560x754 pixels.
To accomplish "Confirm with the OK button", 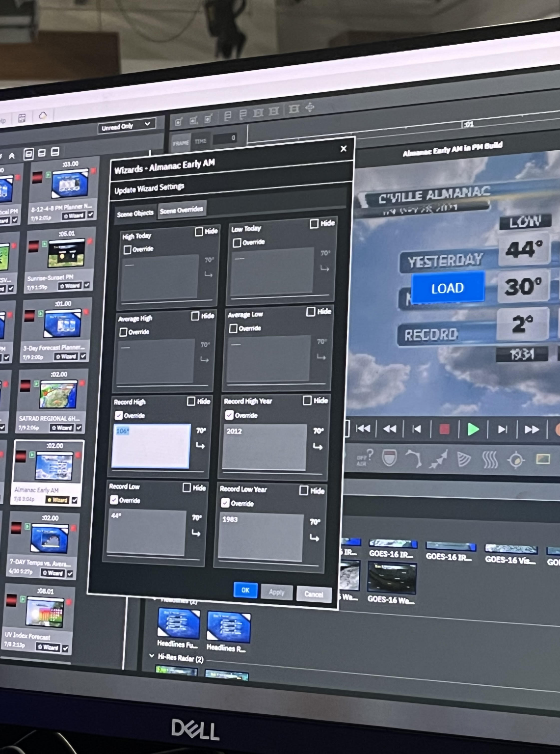I will click(x=245, y=590).
